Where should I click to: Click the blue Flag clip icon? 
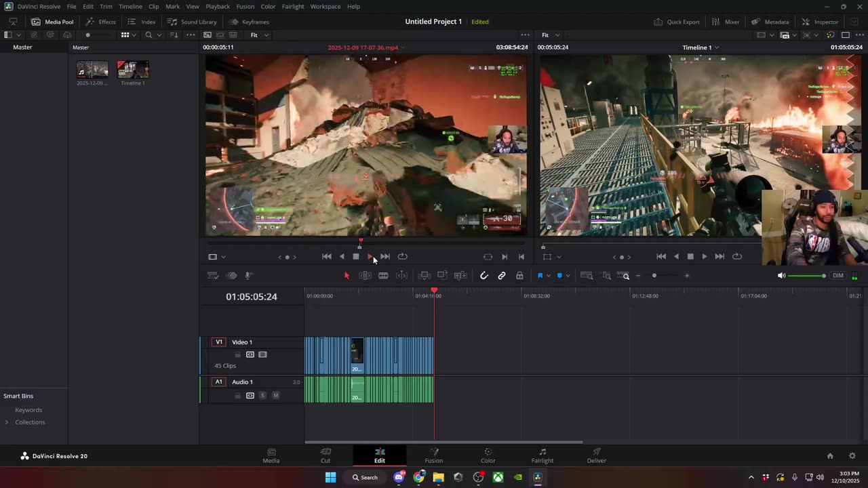tap(540, 276)
